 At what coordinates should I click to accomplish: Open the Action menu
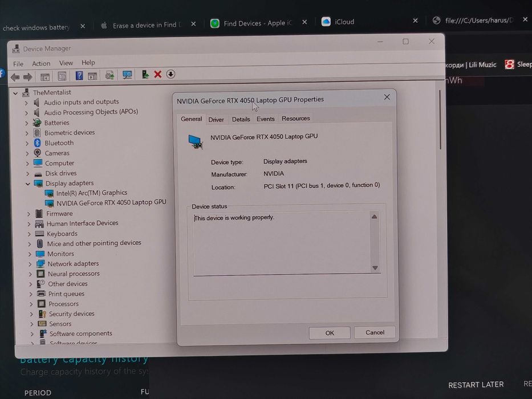[x=41, y=63]
